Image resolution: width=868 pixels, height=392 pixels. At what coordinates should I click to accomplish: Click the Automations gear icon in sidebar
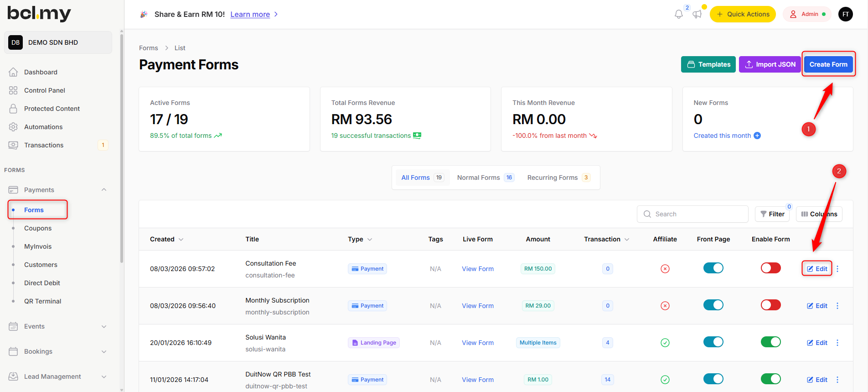(x=13, y=127)
